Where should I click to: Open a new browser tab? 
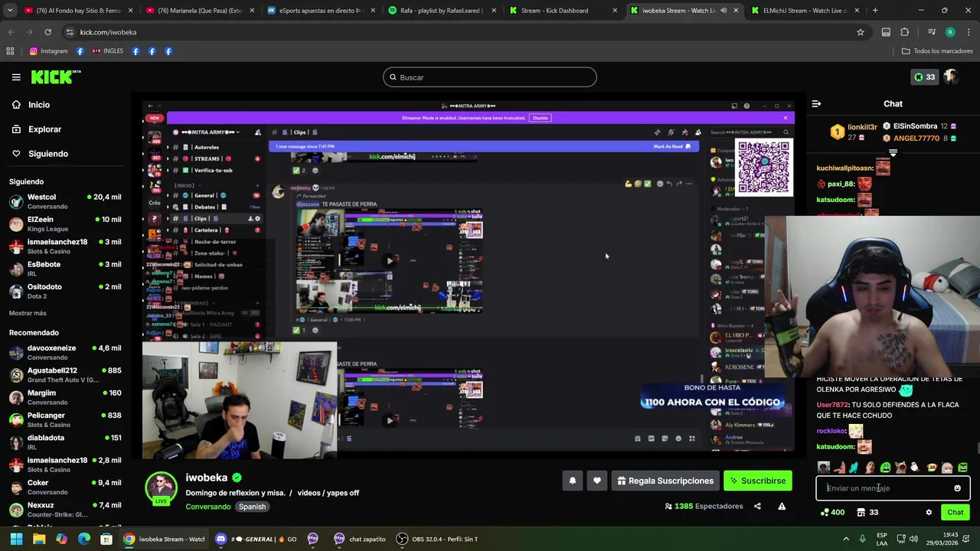point(875,11)
